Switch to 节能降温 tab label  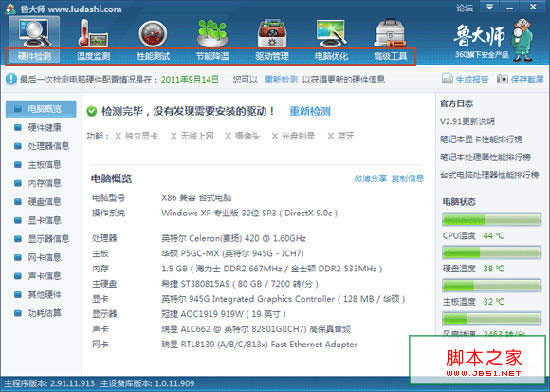pos(212,56)
